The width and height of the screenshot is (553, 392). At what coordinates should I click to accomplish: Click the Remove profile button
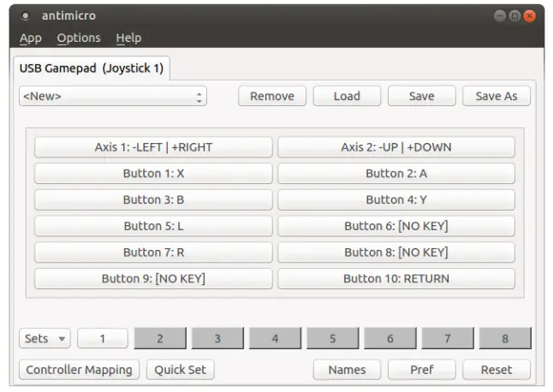pos(272,96)
